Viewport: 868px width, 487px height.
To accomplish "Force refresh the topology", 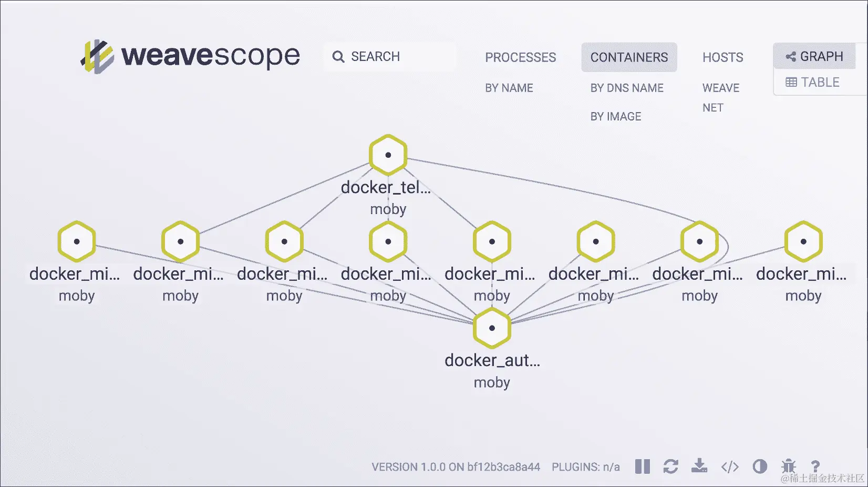I will pyautogui.click(x=671, y=466).
